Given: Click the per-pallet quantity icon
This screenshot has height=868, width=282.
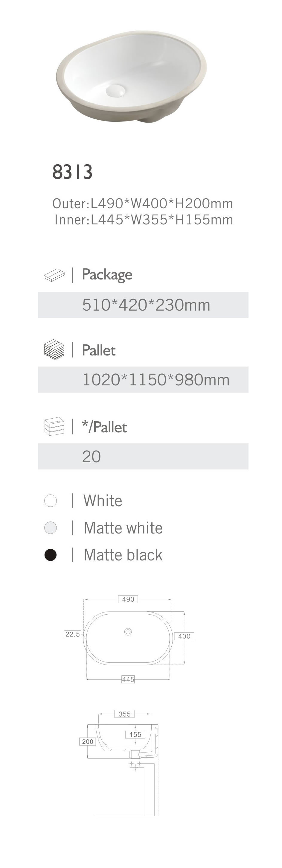Looking at the screenshot, I should [x=54, y=427].
